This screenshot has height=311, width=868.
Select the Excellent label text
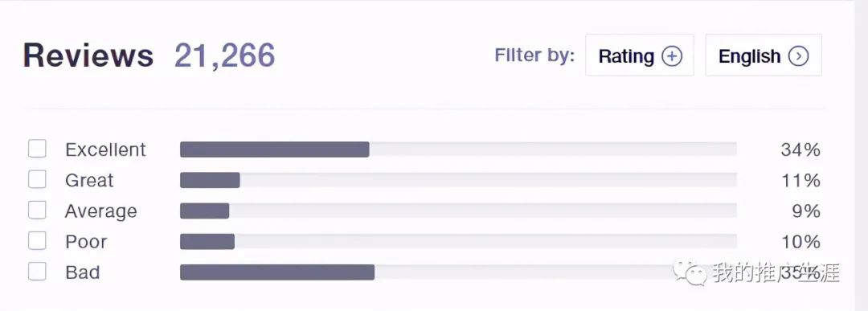pos(106,149)
